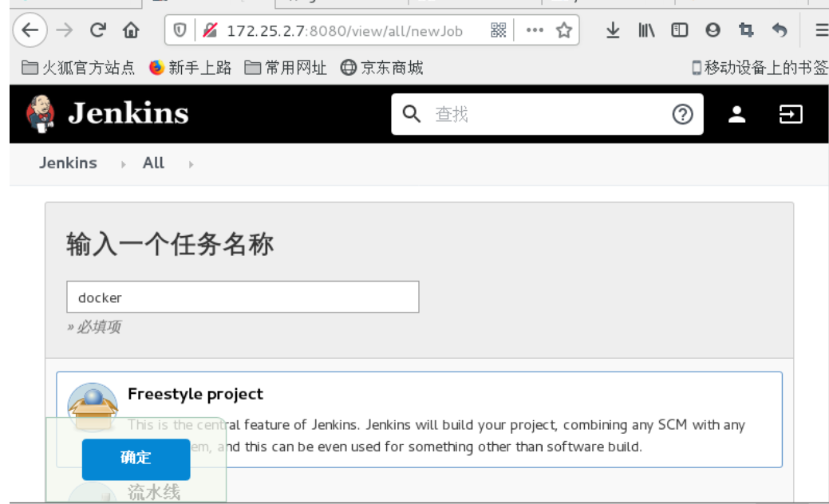Open the page QR code icon
The width and height of the screenshot is (829, 504).
pos(498,30)
